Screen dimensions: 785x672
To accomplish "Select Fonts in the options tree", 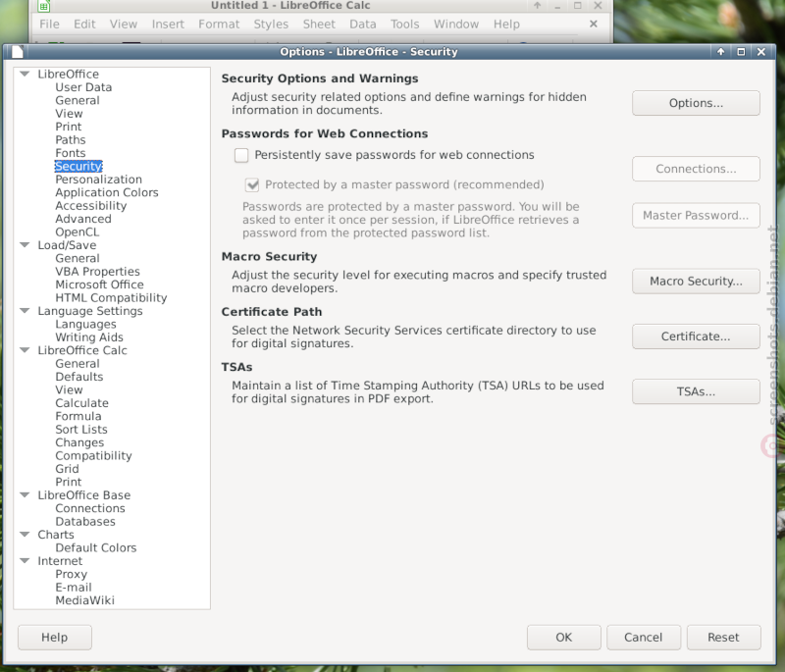I will pyautogui.click(x=71, y=153).
